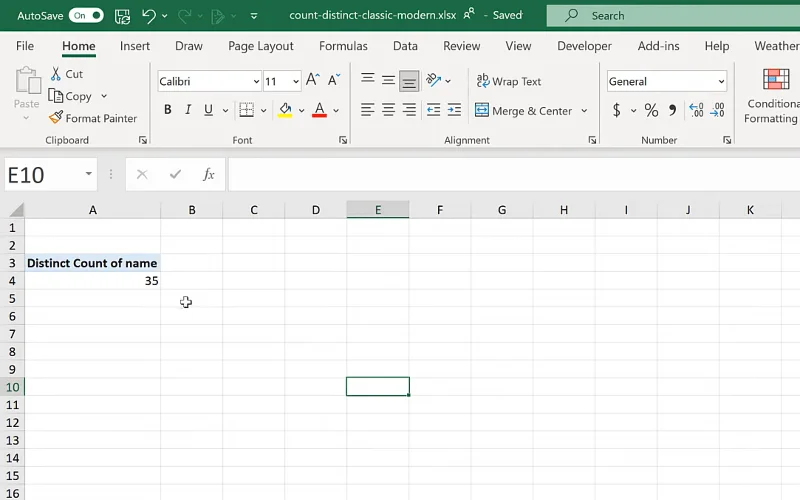Image resolution: width=800 pixels, height=500 pixels.
Task: Select Top Align
Action: [367, 80]
